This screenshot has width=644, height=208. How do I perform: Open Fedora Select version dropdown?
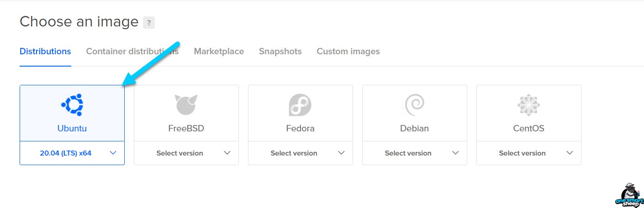(x=301, y=153)
